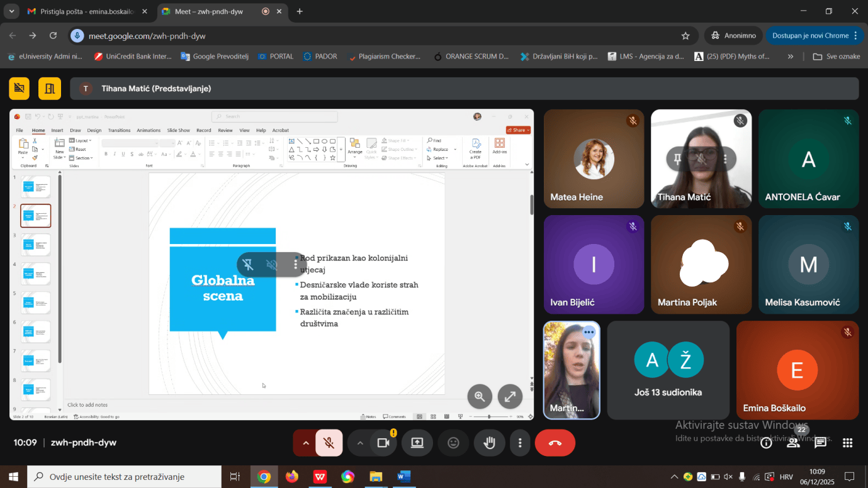This screenshot has width=868, height=488.
Task: Raise your hand in the meeting
Action: 489,443
